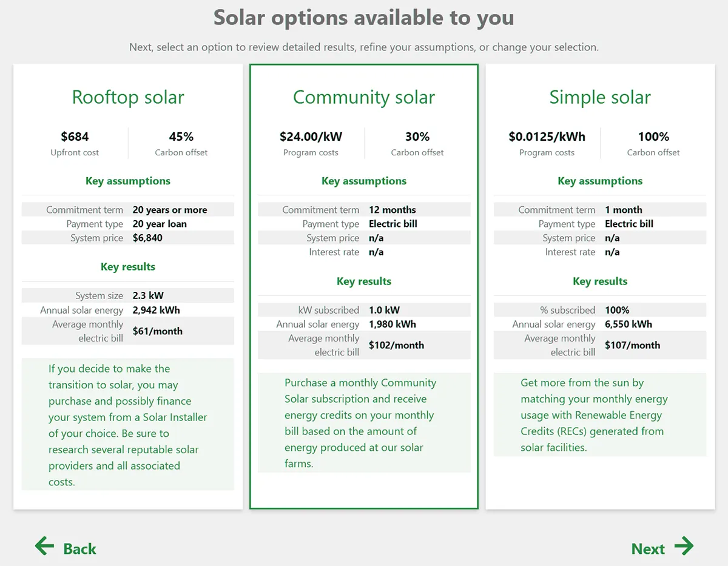Click the Back arrow icon

coord(44,547)
